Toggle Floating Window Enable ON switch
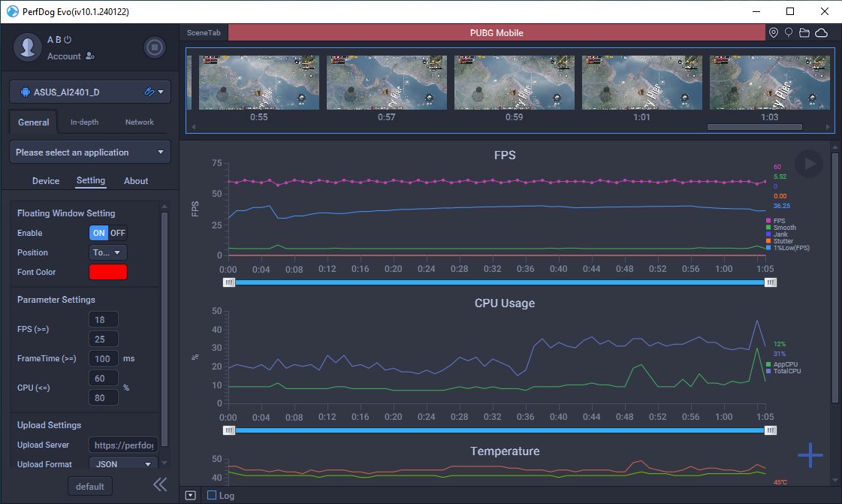The image size is (842, 504). 99,233
